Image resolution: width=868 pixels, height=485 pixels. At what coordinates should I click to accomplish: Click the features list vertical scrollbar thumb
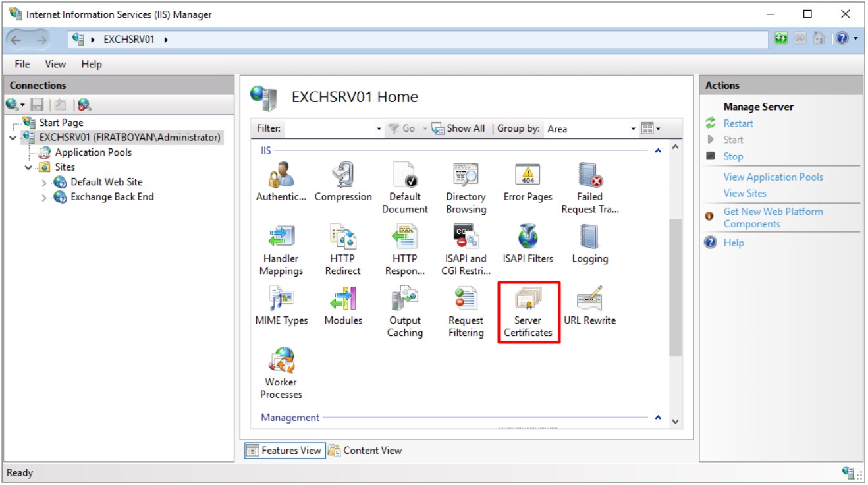675,288
